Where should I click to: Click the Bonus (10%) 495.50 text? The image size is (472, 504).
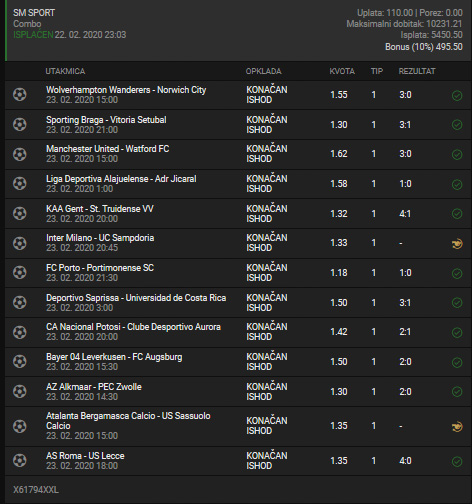[424, 47]
